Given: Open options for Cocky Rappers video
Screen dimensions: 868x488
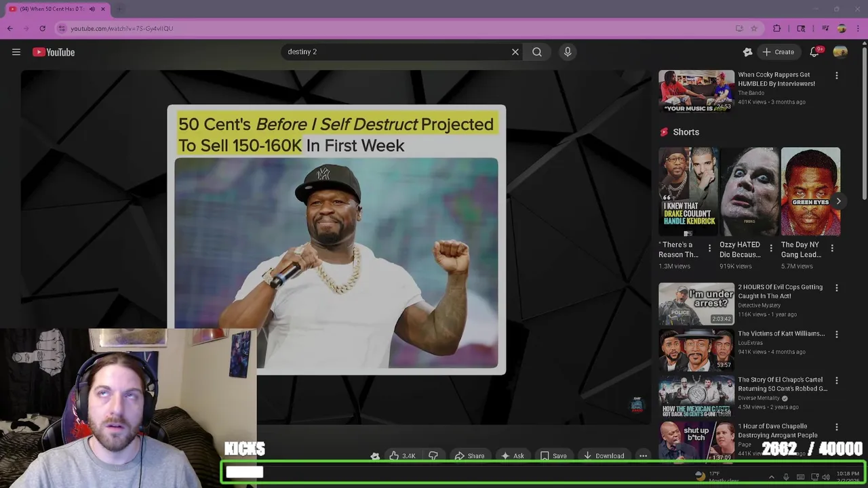Looking at the screenshot, I should click(836, 76).
